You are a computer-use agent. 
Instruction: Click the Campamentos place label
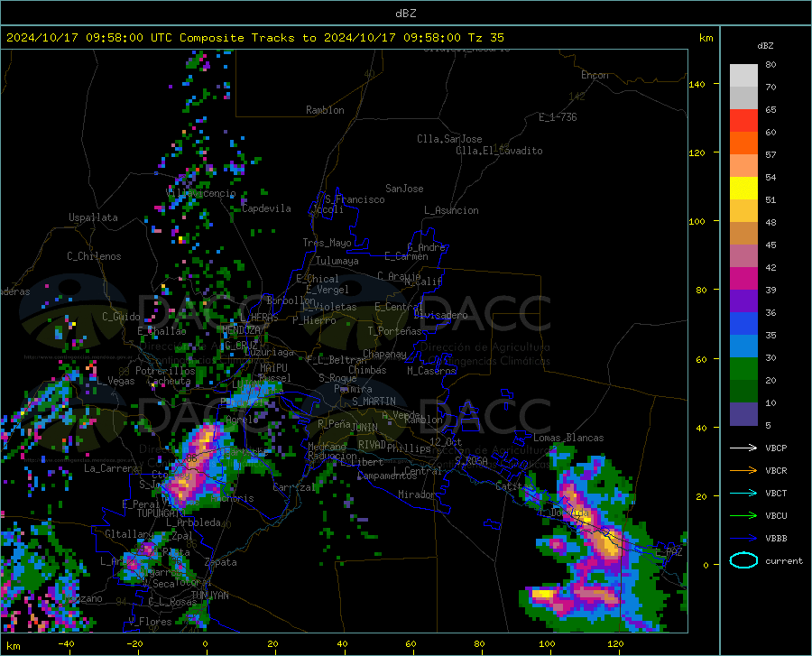pyautogui.click(x=387, y=476)
